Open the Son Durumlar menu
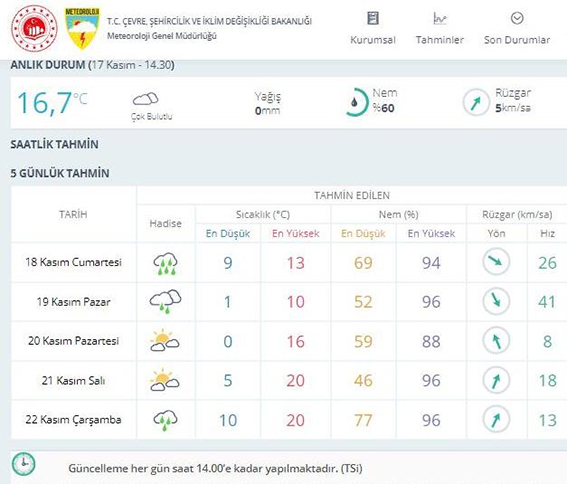This screenshot has height=484, width=567. 517,40
